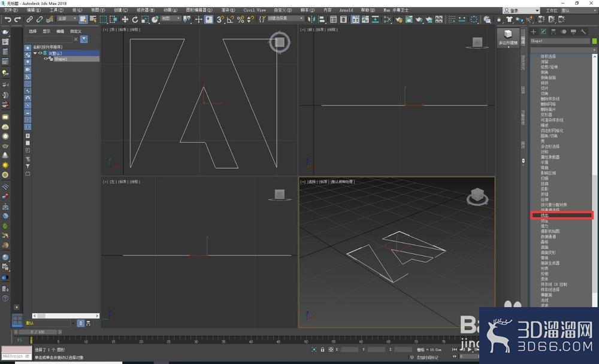This screenshot has height=364, width=599.
Task: Click the modifier list vertical scrollbar
Action: coord(594,180)
